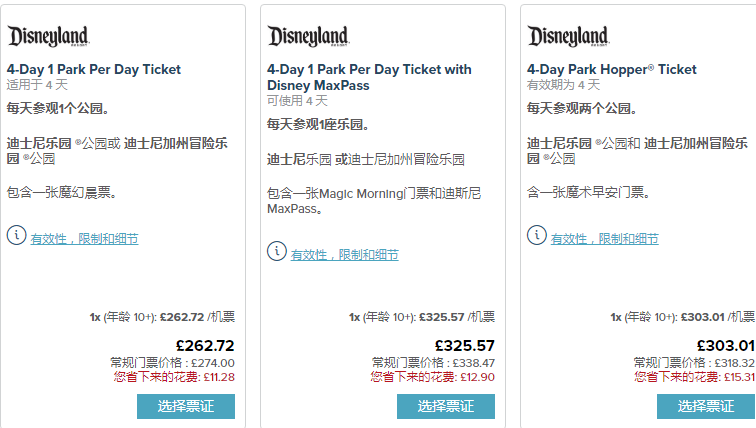Image resolution: width=756 pixels, height=428 pixels.
Task: Click the 4-Day Park Hopper Ticket title
Action: coord(611,70)
